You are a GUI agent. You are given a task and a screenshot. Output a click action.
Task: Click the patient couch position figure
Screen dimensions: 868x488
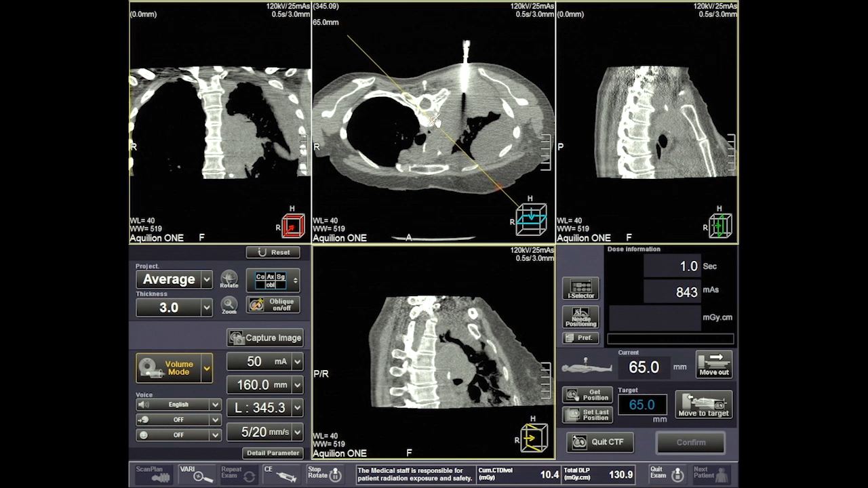pos(587,367)
